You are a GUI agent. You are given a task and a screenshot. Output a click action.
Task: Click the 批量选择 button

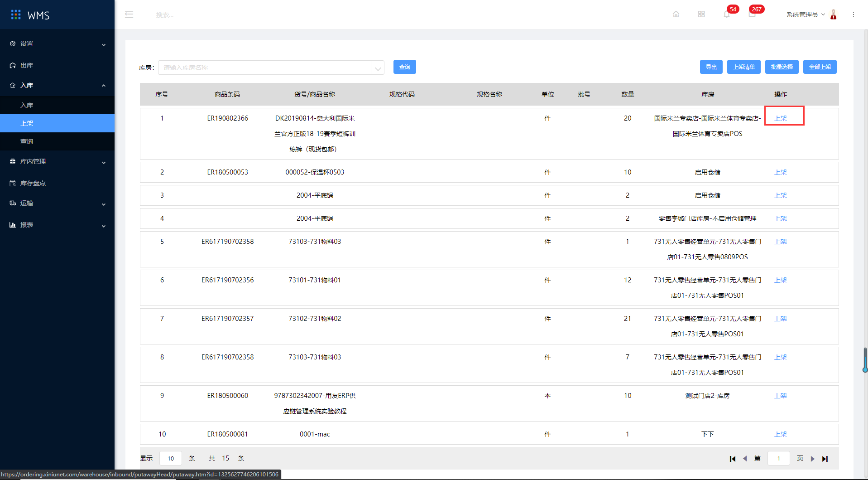[782, 67]
